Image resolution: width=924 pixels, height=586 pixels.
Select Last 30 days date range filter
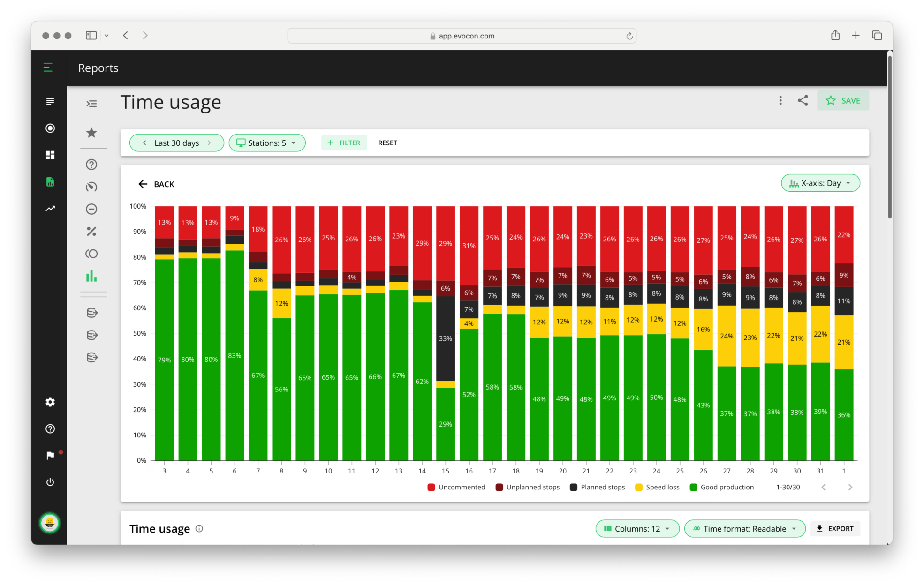point(176,143)
